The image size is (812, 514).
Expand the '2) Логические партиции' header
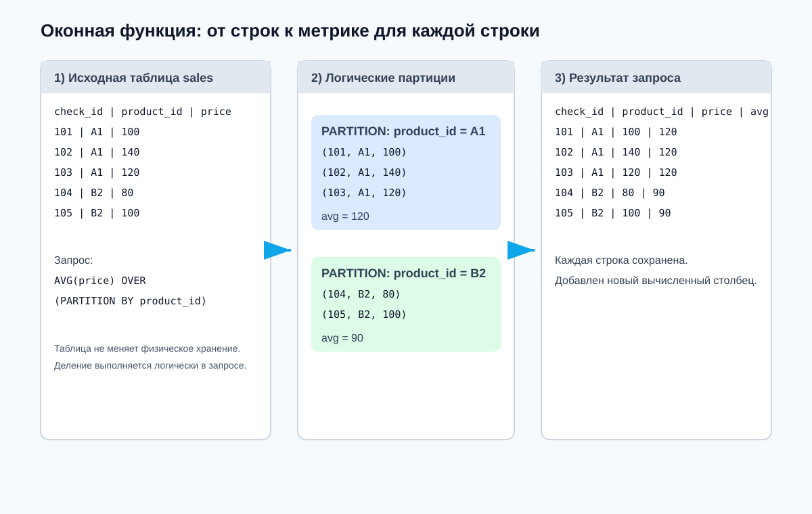pyautogui.click(x=384, y=78)
